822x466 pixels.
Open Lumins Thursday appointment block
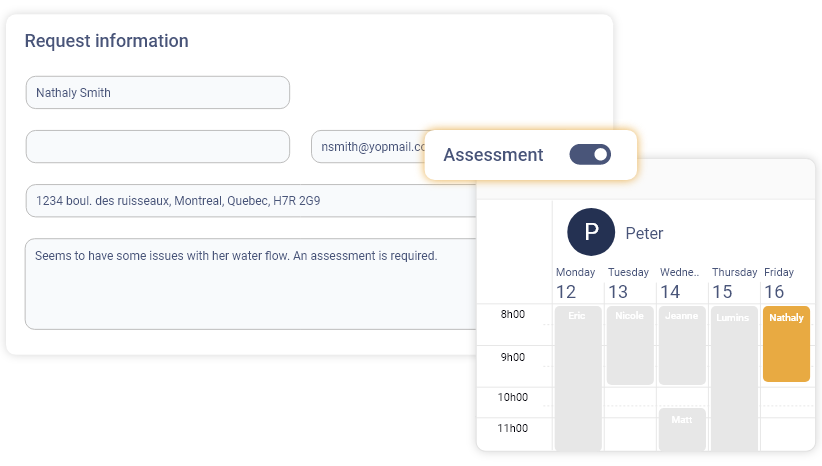pyautogui.click(x=734, y=378)
